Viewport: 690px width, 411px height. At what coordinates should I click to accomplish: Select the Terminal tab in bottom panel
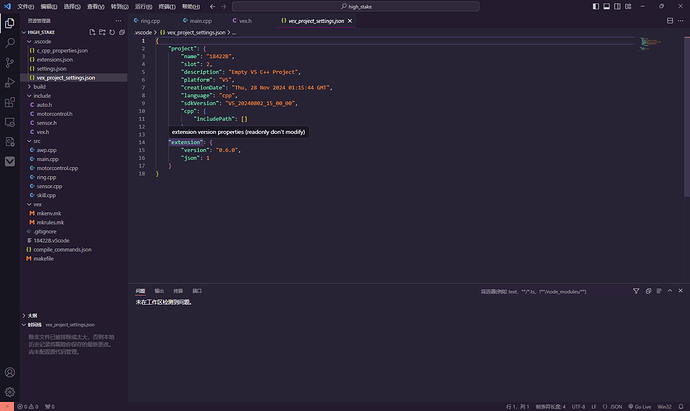point(178,291)
